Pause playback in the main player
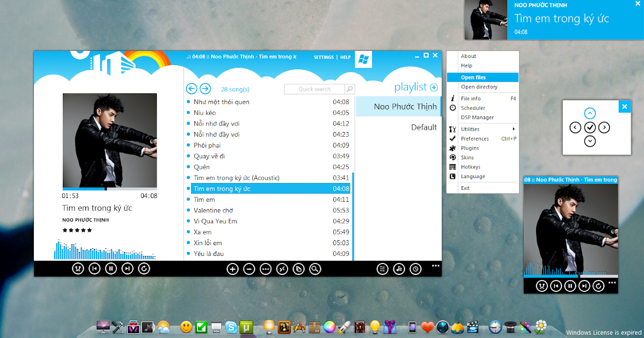 point(111,269)
